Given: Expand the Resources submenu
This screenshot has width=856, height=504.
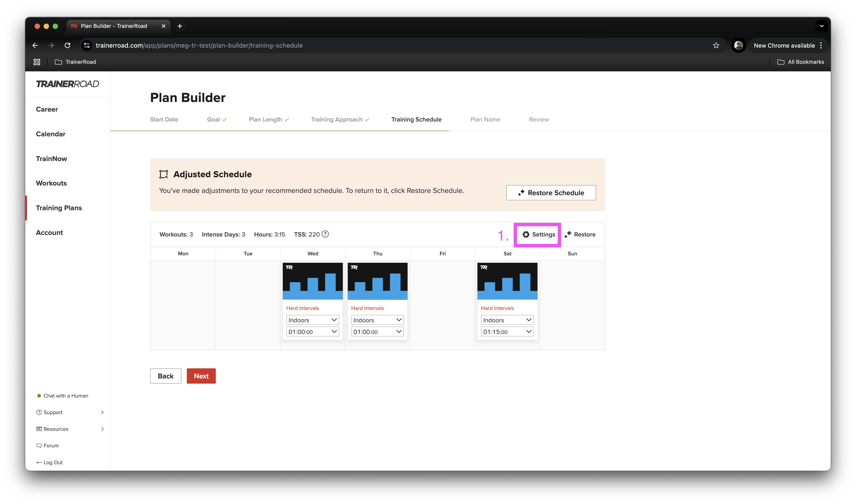Looking at the screenshot, I should click(70, 429).
